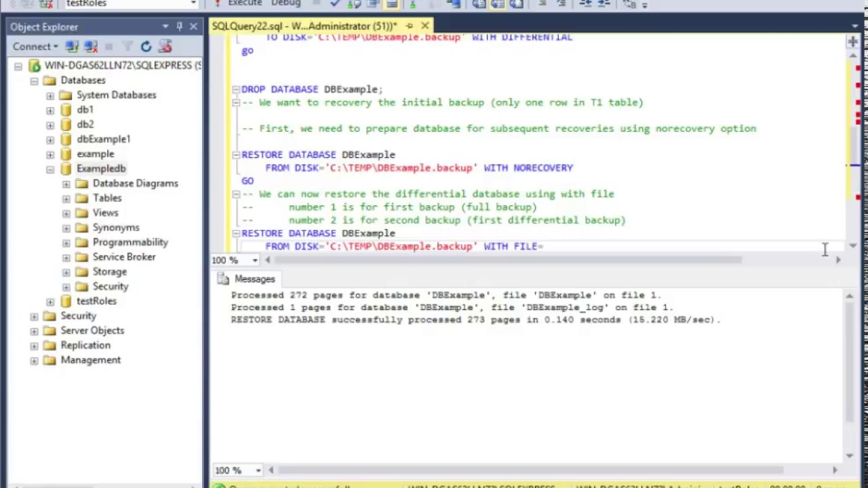Click the testRoles database cylinder icon

pyautogui.click(x=66, y=301)
